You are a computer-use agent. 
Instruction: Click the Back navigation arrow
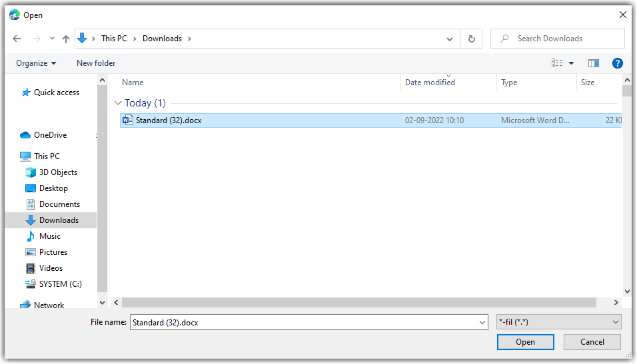click(x=17, y=39)
